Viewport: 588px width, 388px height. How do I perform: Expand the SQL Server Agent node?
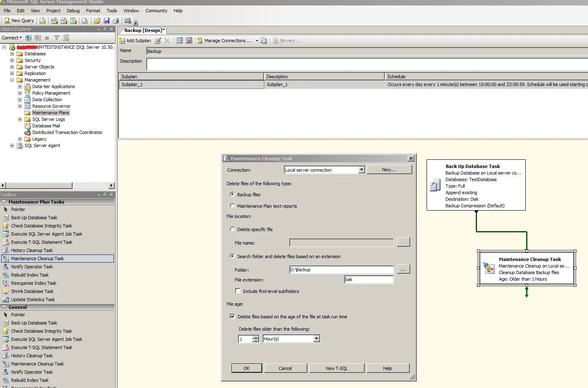(12, 145)
